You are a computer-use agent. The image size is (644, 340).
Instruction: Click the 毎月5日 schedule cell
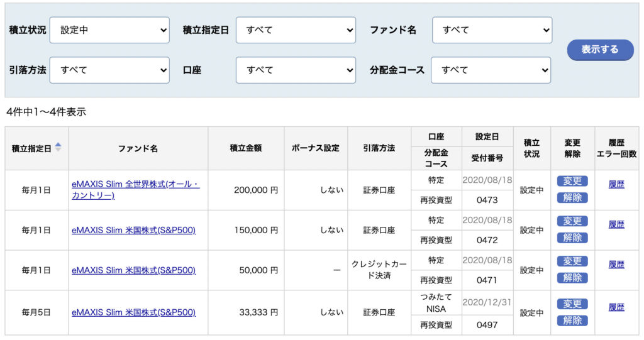click(36, 312)
